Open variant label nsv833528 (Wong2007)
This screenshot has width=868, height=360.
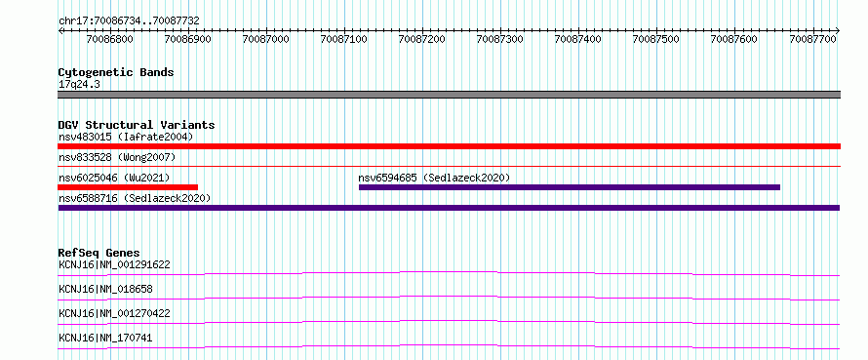click(117, 157)
